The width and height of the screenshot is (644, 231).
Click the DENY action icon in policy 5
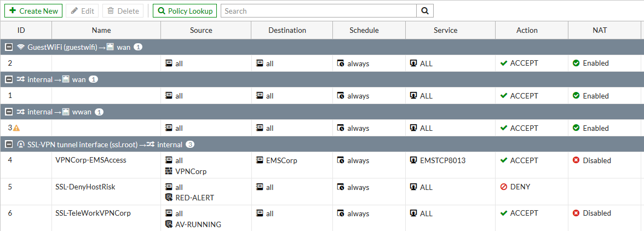pyautogui.click(x=504, y=187)
